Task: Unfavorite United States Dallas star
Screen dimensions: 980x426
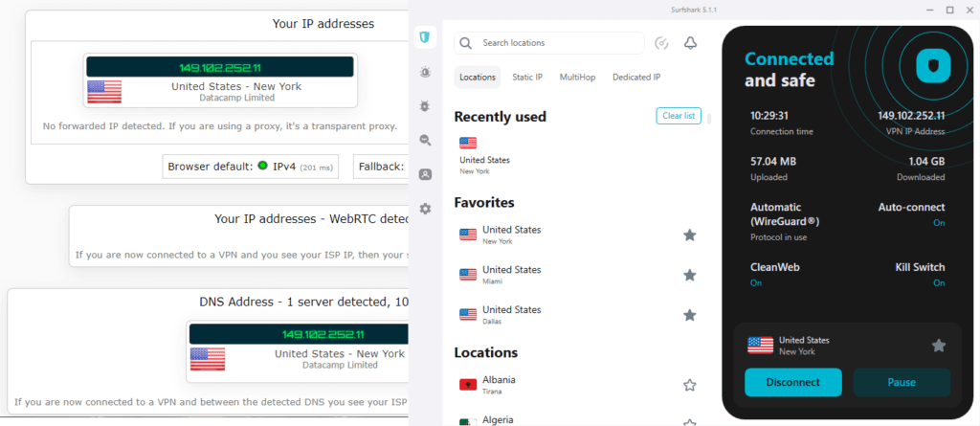Action: tap(689, 315)
